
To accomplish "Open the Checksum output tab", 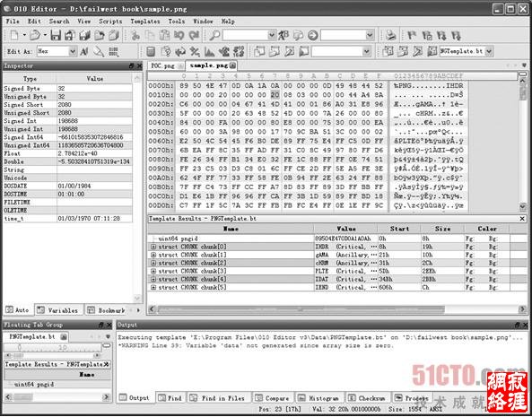I will coord(368,398).
